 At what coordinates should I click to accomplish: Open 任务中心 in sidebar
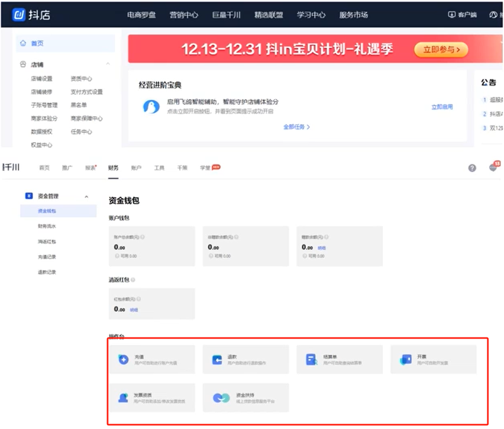[81, 131]
